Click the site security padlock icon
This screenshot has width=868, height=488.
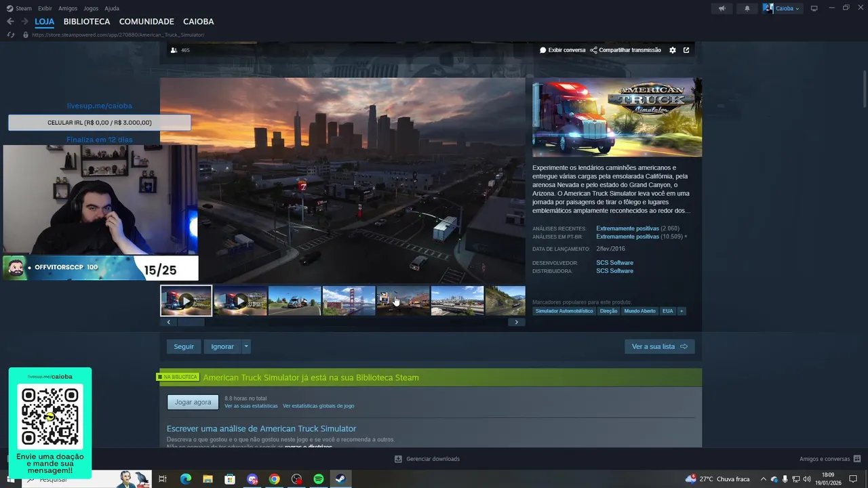click(x=26, y=35)
